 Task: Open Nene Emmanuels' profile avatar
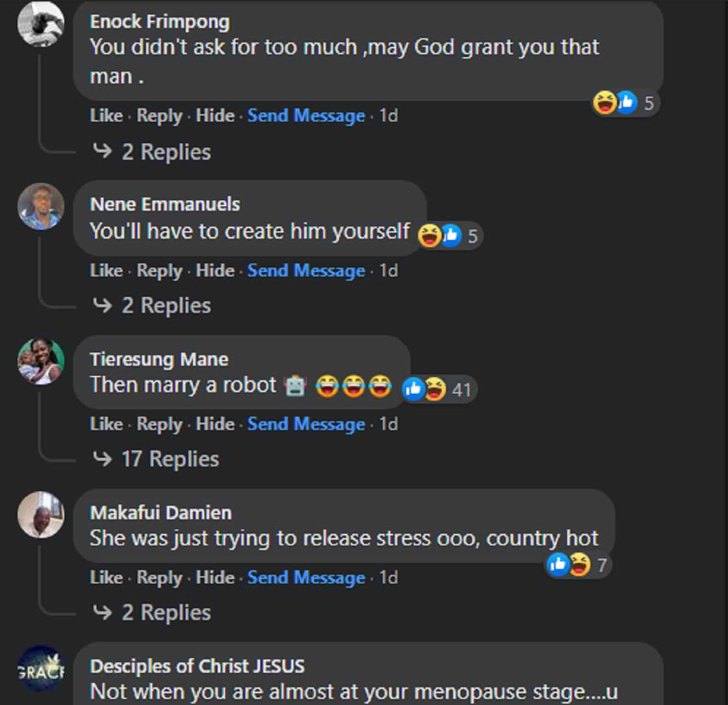point(40,206)
